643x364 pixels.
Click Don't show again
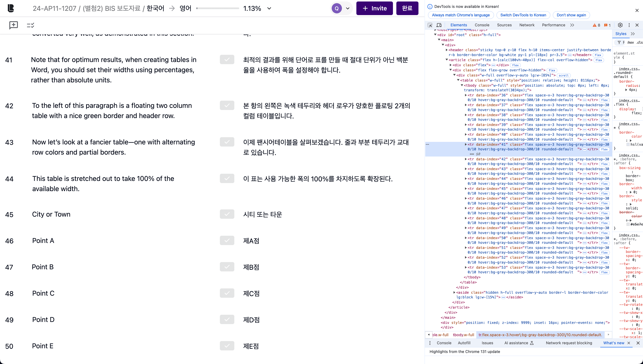(571, 15)
